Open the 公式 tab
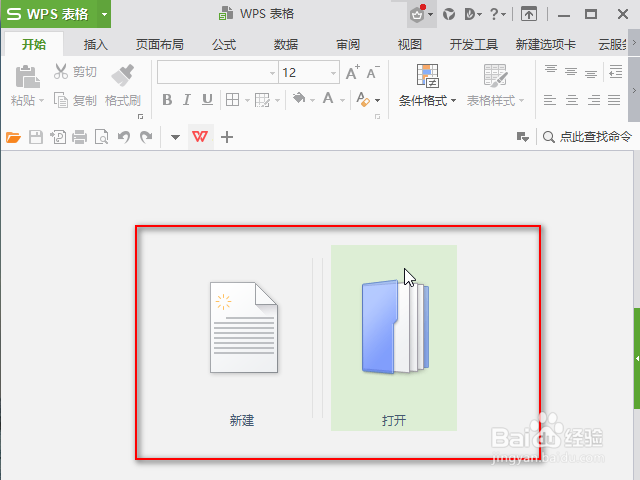The height and width of the screenshot is (480, 640). pyautogui.click(x=224, y=44)
